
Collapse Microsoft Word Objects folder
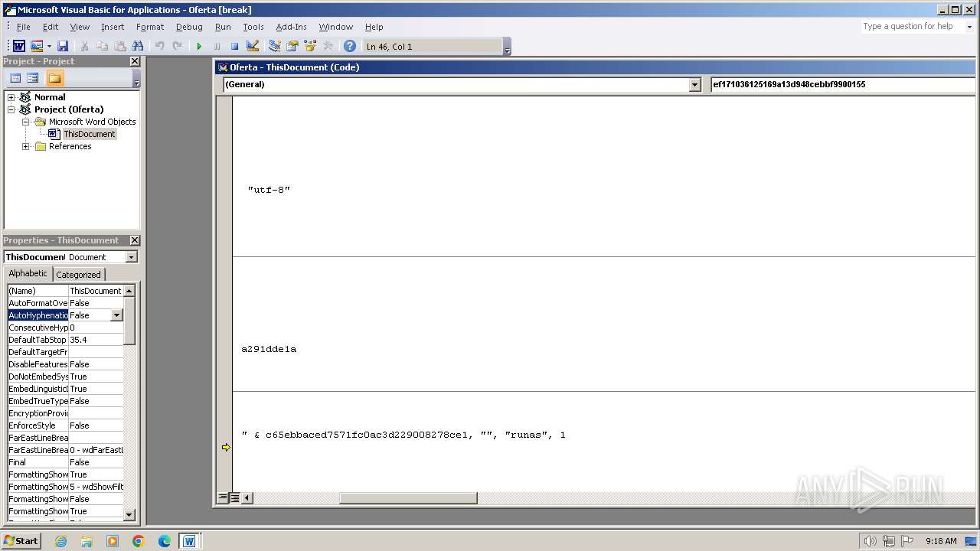pyautogui.click(x=25, y=122)
